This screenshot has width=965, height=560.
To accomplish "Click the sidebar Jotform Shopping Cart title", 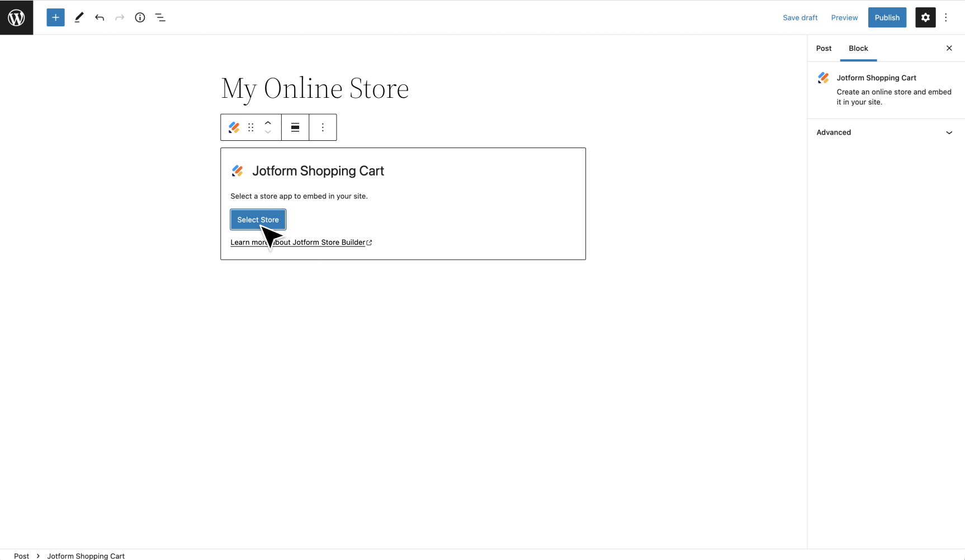I will (876, 78).
